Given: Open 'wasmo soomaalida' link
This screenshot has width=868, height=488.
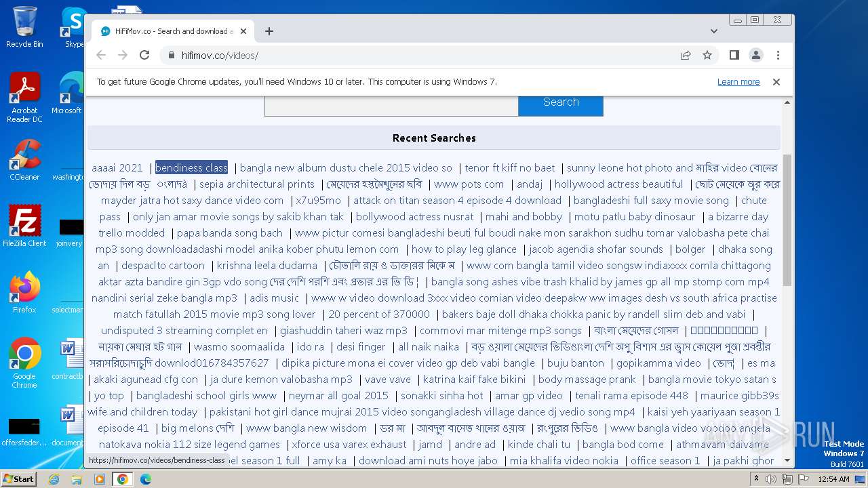Looking at the screenshot, I should click(x=239, y=346).
